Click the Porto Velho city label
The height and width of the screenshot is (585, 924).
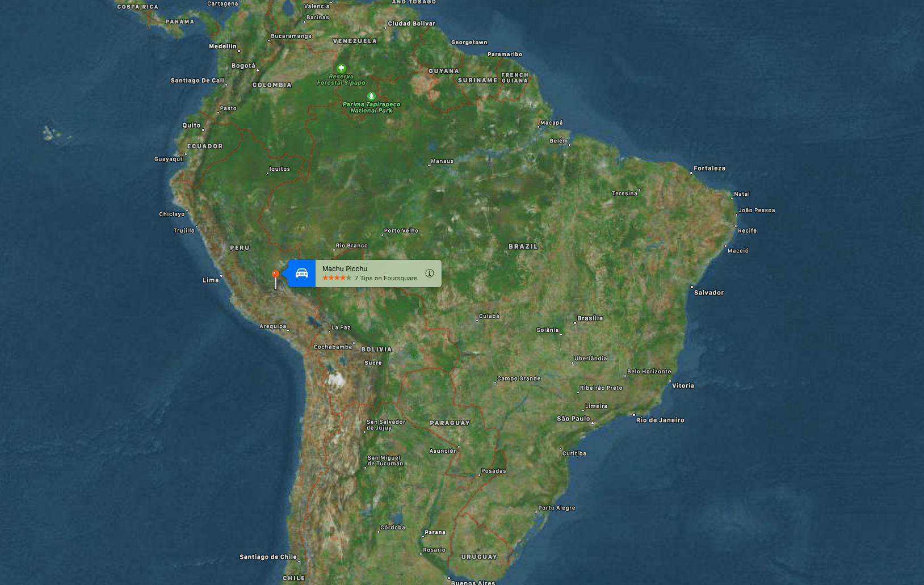pyautogui.click(x=401, y=231)
